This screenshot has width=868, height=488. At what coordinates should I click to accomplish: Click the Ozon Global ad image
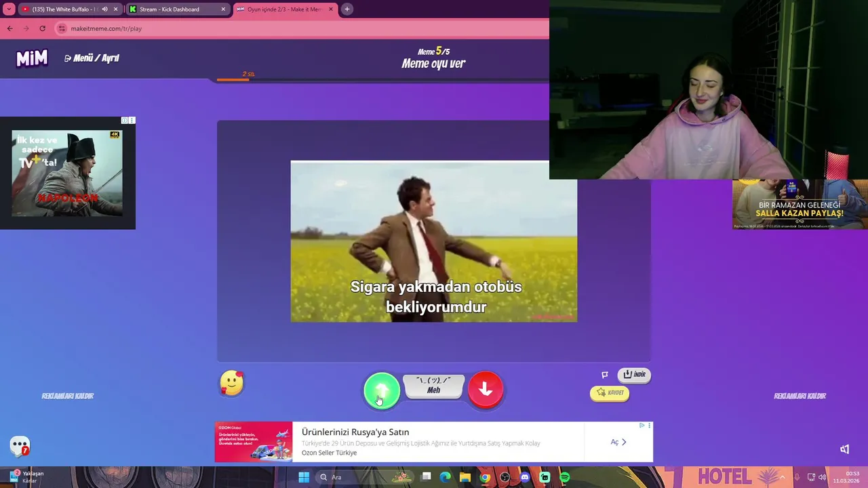tap(254, 442)
